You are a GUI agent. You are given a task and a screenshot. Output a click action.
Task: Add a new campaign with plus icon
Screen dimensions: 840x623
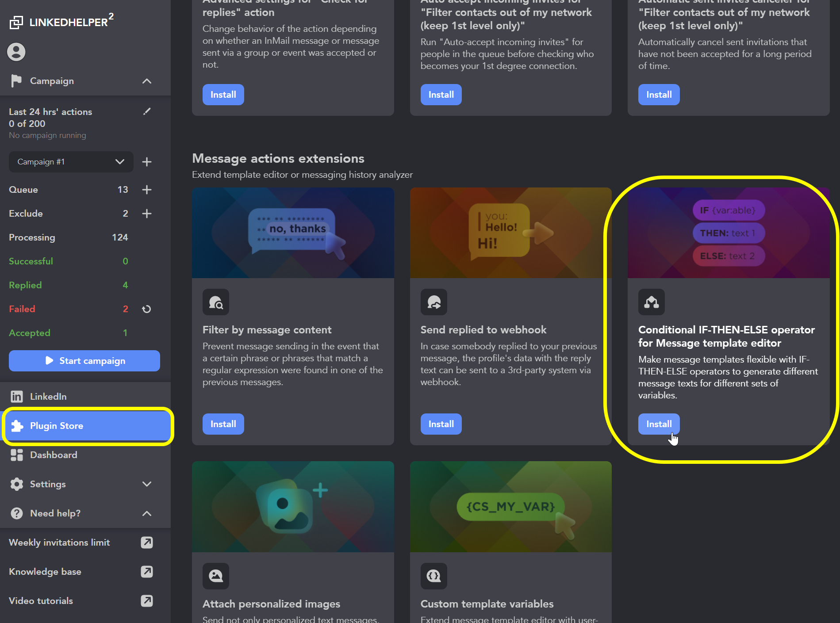click(147, 162)
